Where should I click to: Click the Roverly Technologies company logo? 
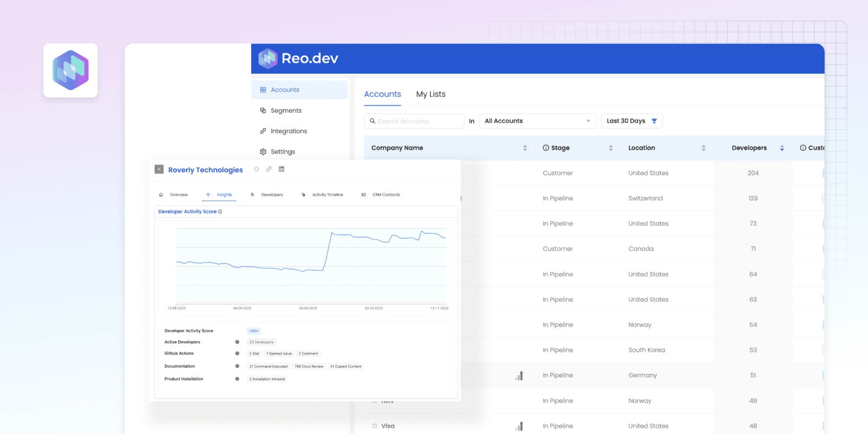[159, 169]
